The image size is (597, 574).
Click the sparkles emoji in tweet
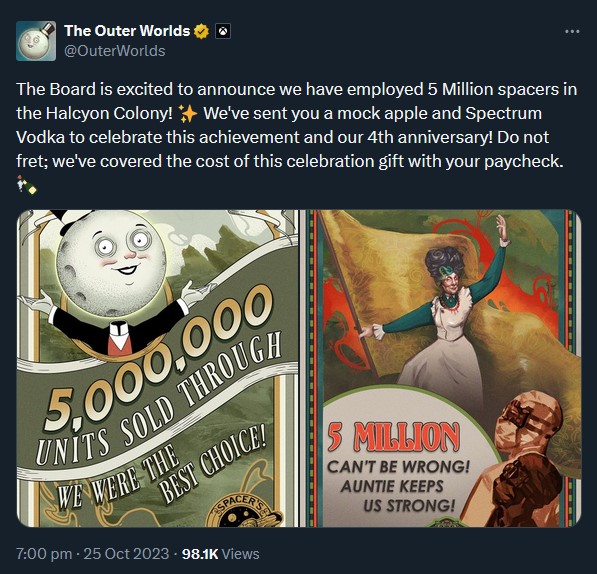pos(188,113)
